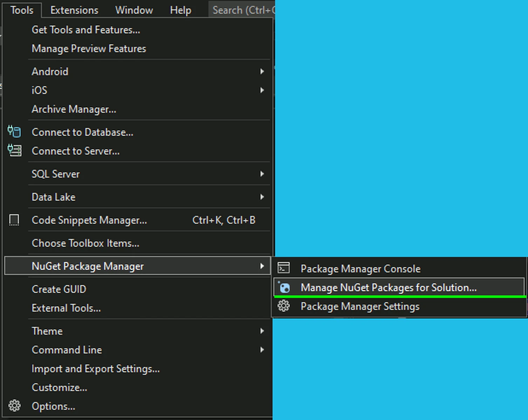Open the Window menu
Image resolution: width=528 pixels, height=420 pixels.
point(134,10)
